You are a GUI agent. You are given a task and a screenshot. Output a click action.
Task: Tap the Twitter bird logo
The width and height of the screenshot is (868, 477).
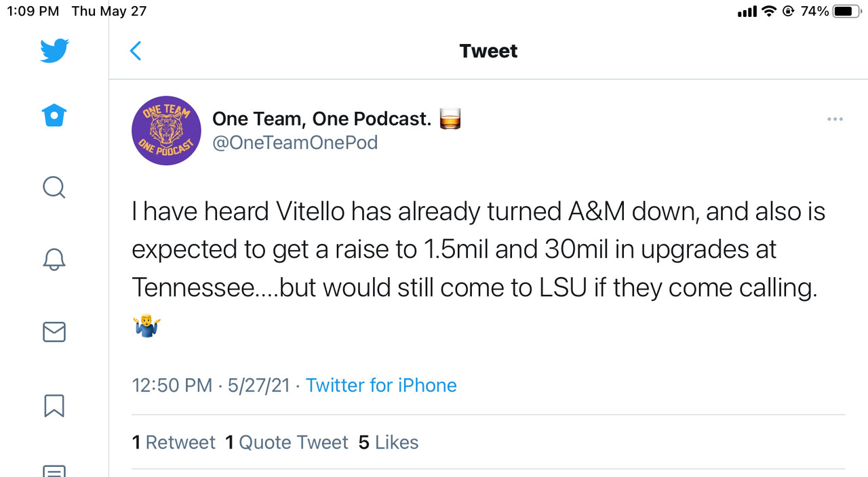pyautogui.click(x=54, y=51)
